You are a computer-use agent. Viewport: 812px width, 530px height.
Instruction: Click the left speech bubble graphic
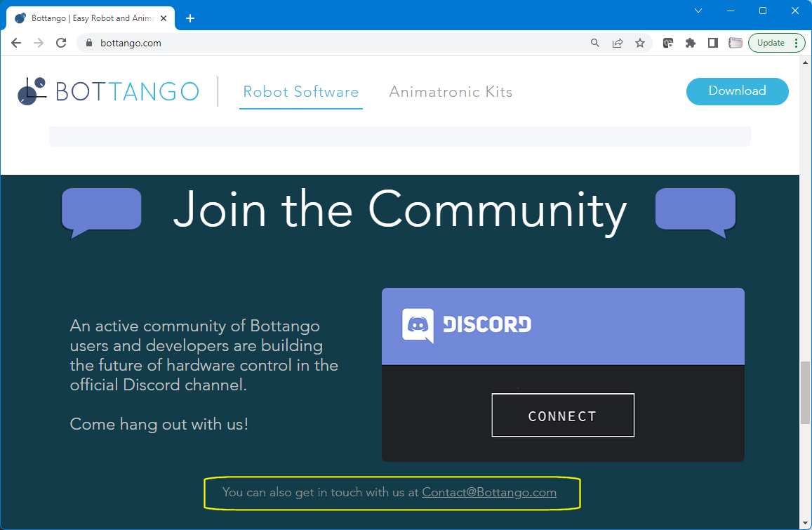point(102,213)
